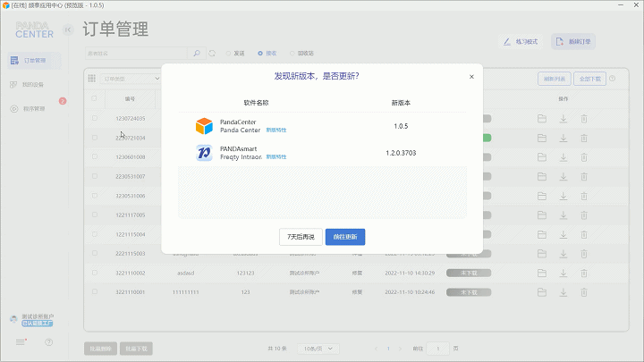Click the 编号 column header

130,99
